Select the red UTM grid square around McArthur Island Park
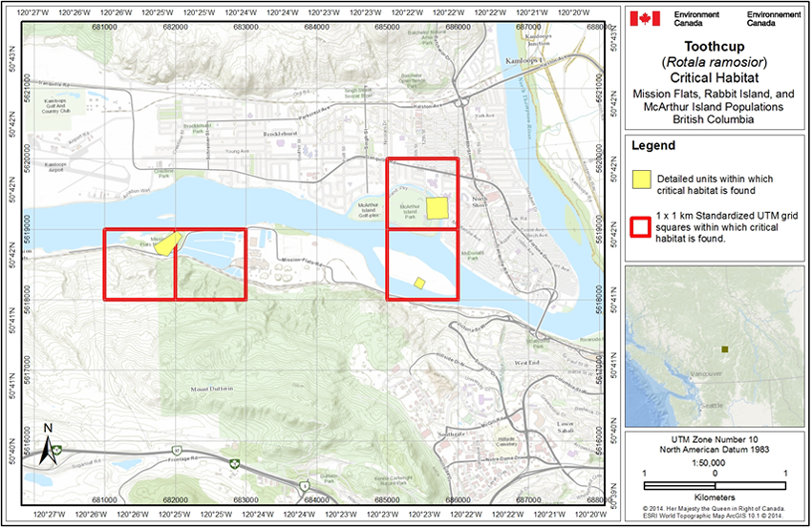812x528 pixels. 422,193
